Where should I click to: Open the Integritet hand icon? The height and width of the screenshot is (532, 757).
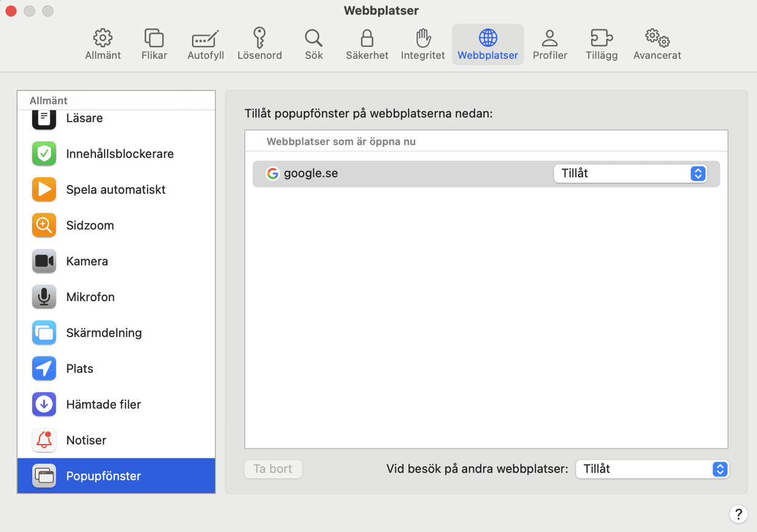pyautogui.click(x=423, y=38)
